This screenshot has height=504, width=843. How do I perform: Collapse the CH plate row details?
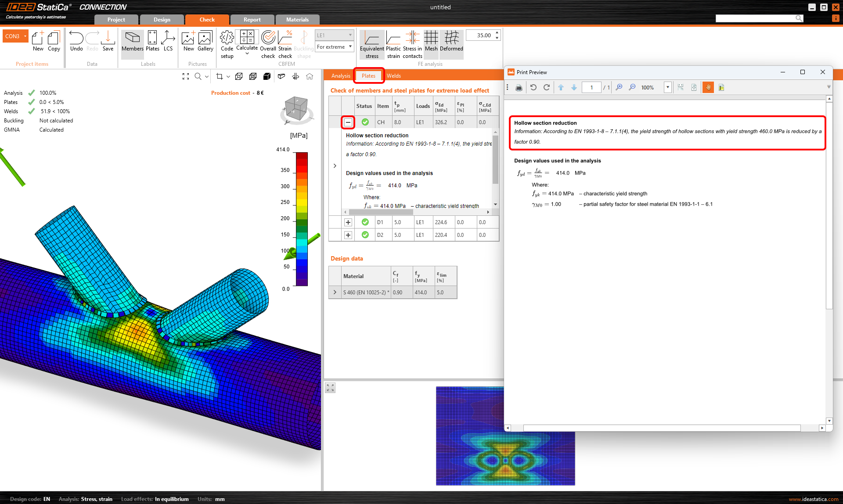[x=348, y=122]
